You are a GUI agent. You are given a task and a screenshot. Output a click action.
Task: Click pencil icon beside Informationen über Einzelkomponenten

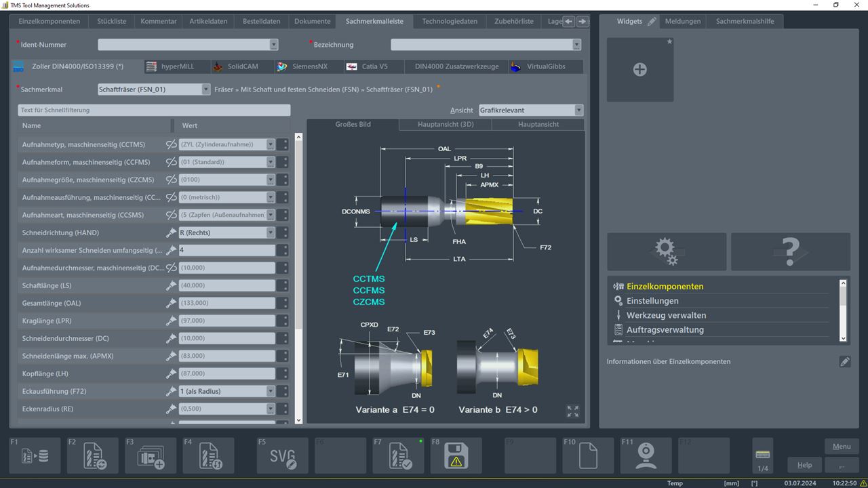point(844,361)
